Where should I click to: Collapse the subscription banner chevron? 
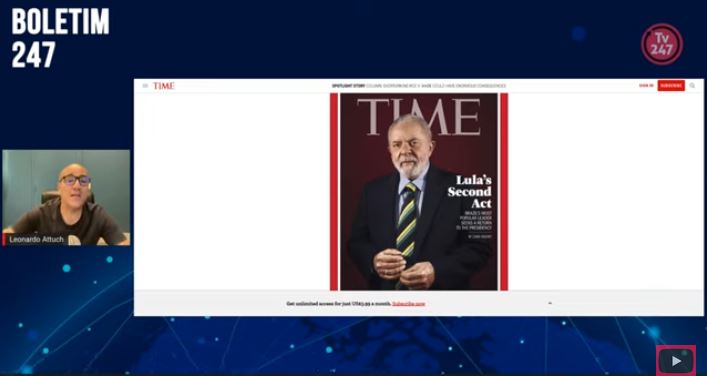(550, 303)
